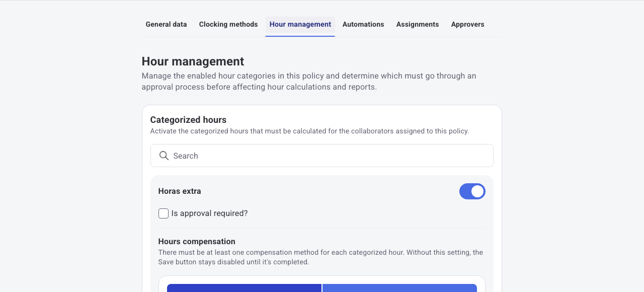
Task: Click the 'Horas extra' label
Action: coord(180,191)
